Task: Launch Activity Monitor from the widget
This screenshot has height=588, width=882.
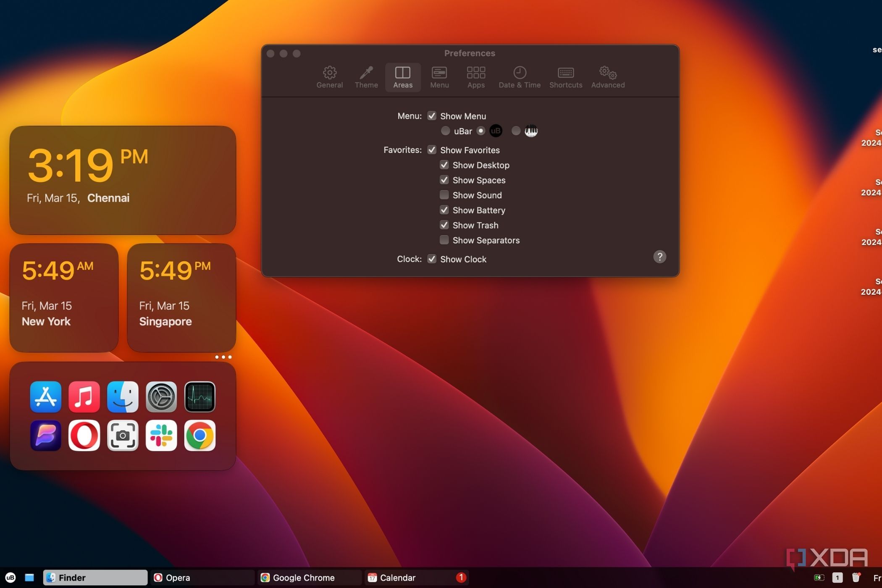Action: pyautogui.click(x=200, y=397)
